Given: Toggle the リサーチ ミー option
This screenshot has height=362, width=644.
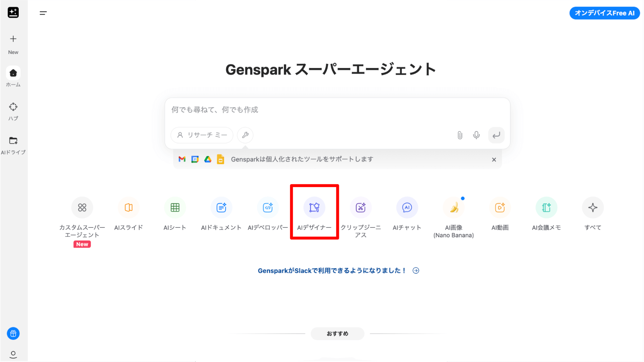Looking at the screenshot, I should [x=202, y=135].
